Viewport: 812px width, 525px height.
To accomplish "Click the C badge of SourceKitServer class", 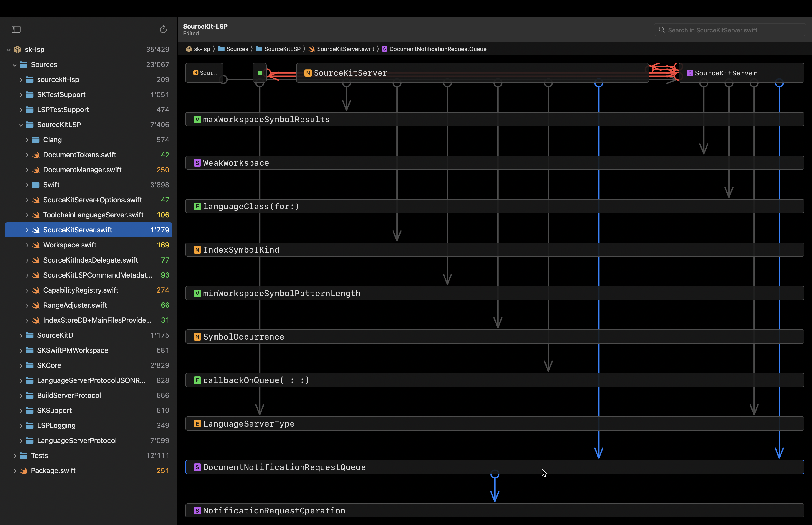I will [x=690, y=73].
